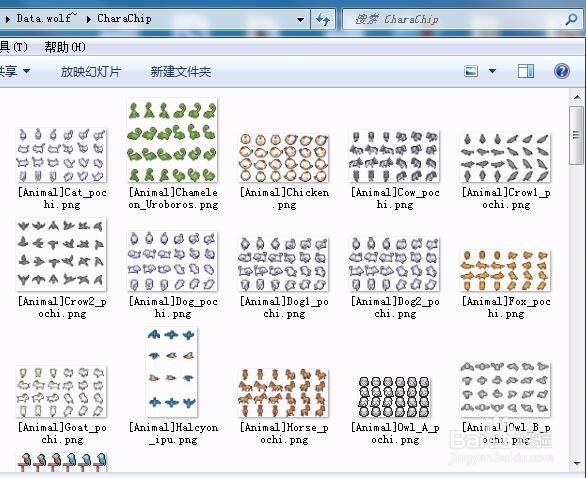
Task: Select the Halcyon_ipu blue bird thumbnail
Action: pyautogui.click(x=172, y=372)
